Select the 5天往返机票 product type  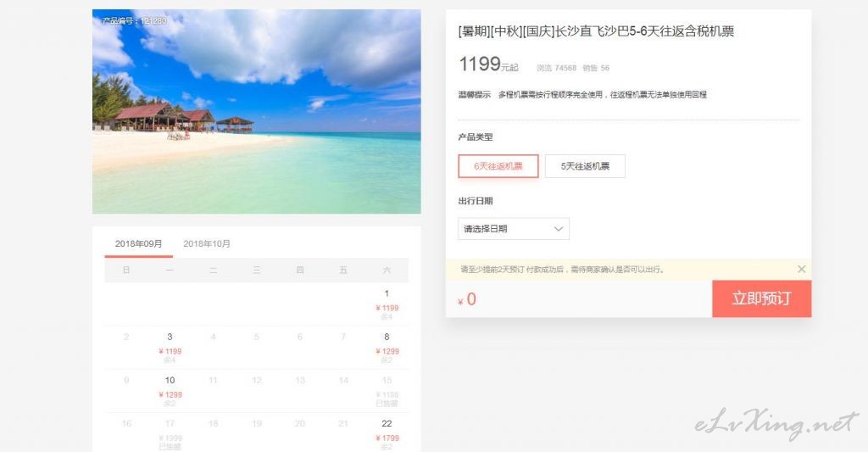pos(585,166)
